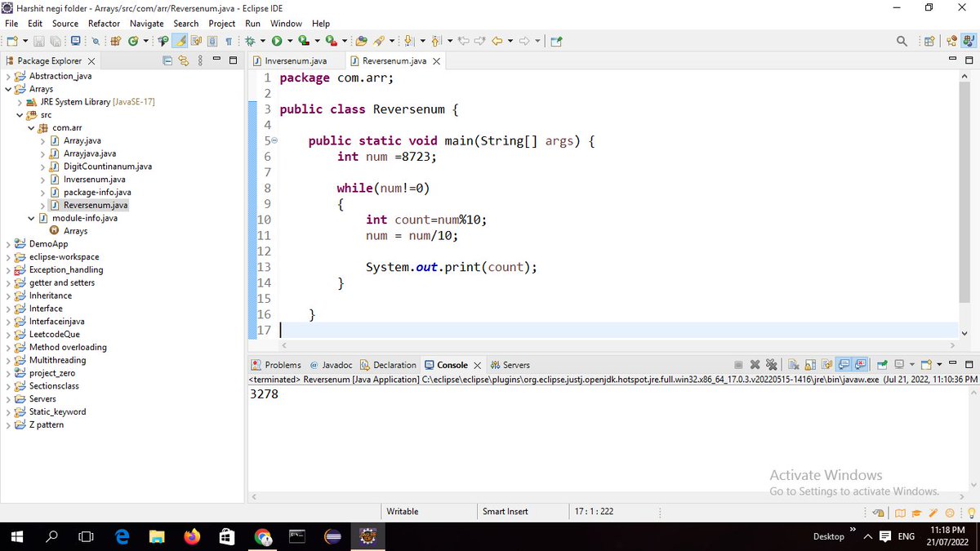
Task: Remove All Terminated Launches in Console
Action: click(x=772, y=365)
